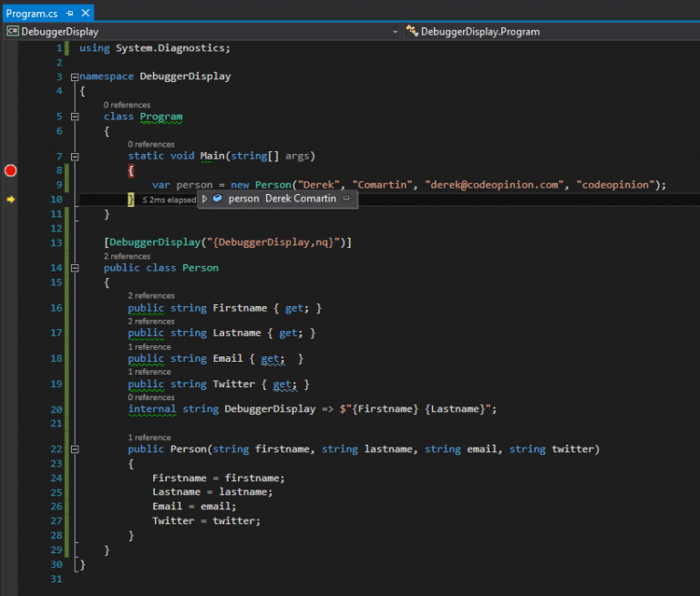
Task: Click the yellow current-statement arrow on line 10
Action: pos(11,199)
